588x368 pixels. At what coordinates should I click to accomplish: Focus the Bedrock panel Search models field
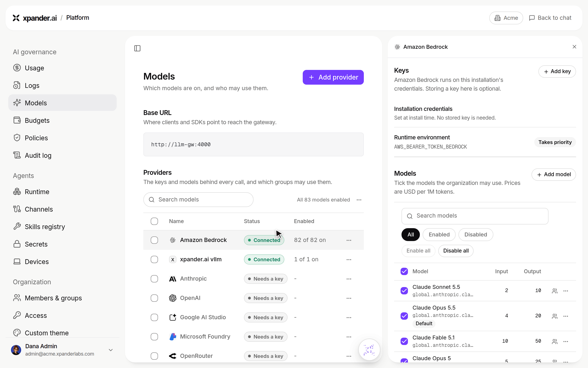(475, 216)
